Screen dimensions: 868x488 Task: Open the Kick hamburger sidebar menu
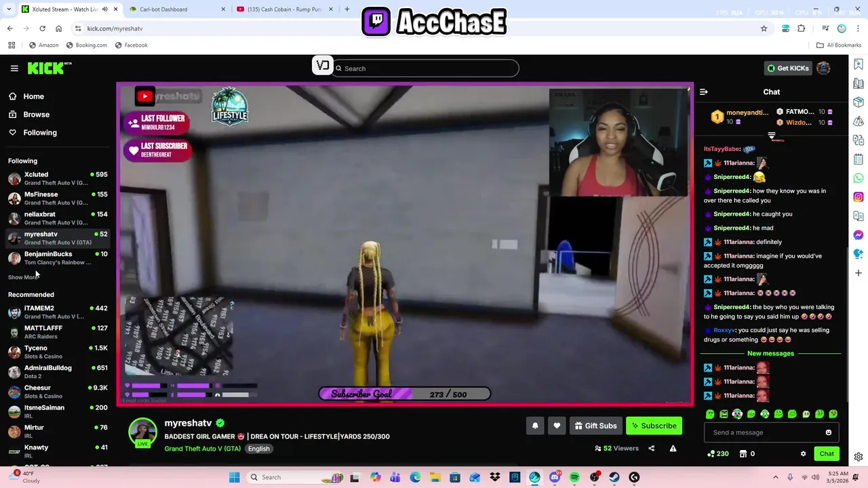point(14,68)
